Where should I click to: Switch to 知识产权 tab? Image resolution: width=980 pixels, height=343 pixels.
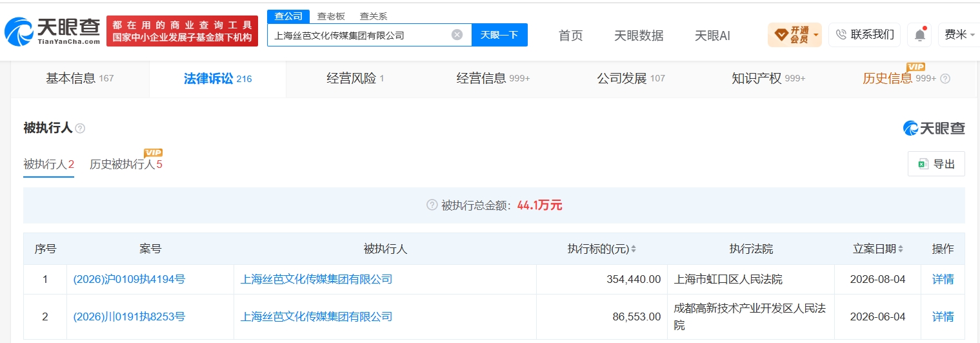click(x=768, y=79)
